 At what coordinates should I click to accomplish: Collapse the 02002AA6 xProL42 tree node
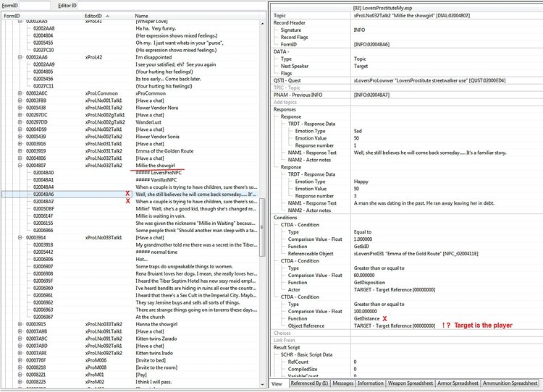click(20, 57)
